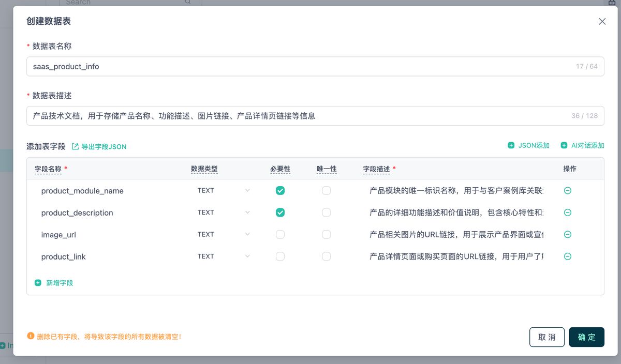Open the JSON添加 plus icon

(x=512, y=146)
